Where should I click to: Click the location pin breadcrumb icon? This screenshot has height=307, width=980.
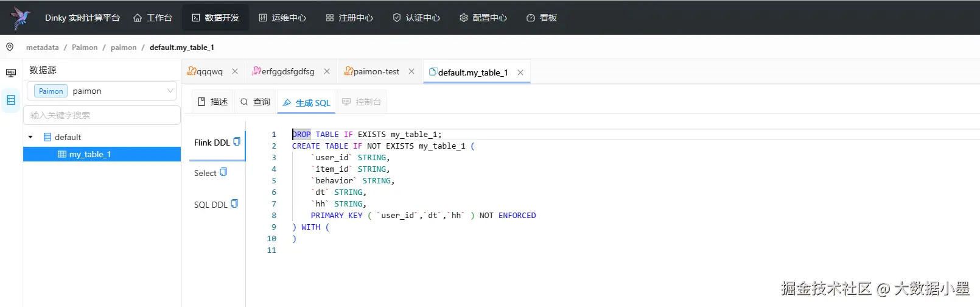click(10, 47)
